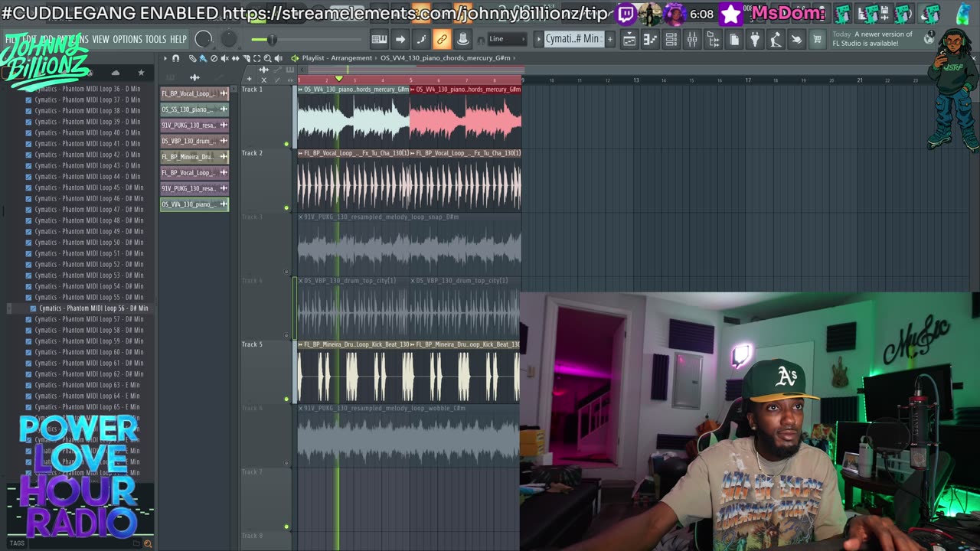The width and height of the screenshot is (980, 551).
Task: Show the Channel rack from the toolbar
Action: coord(671,40)
